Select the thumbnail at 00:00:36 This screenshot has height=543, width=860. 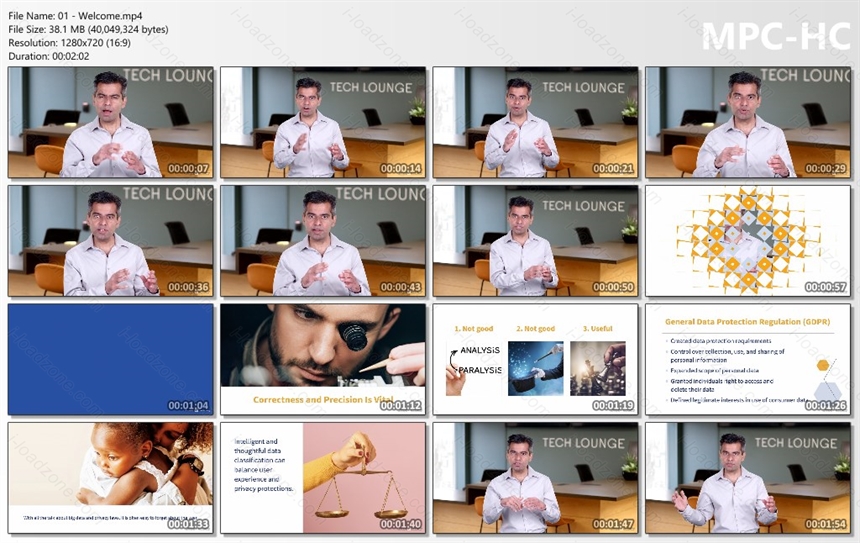coord(111,241)
